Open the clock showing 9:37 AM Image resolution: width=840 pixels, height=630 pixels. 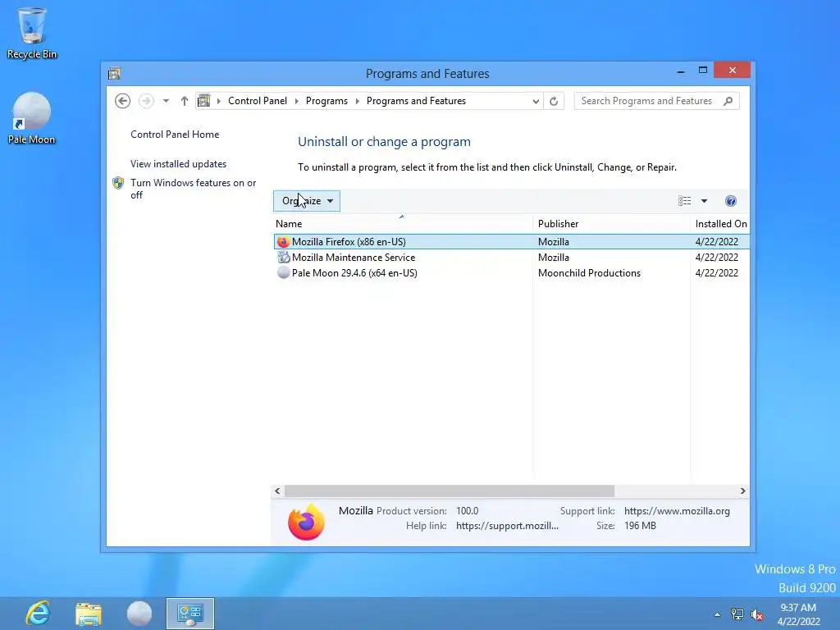point(798,614)
